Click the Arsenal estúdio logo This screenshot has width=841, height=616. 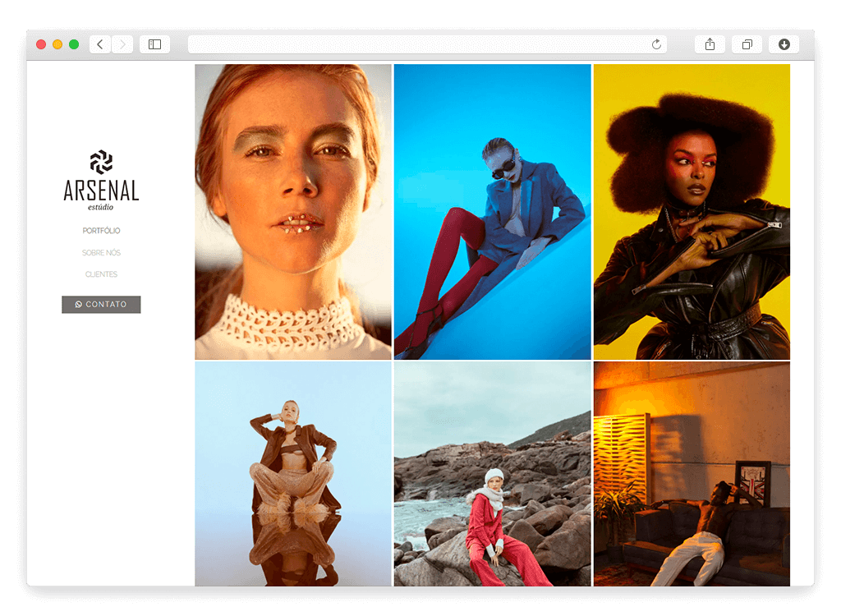(101, 181)
